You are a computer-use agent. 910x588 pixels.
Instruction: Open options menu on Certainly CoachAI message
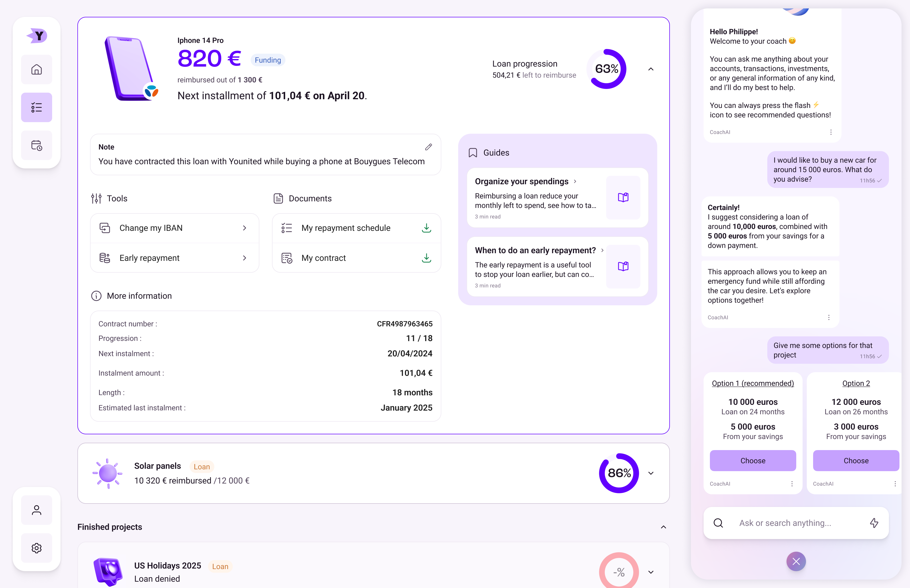pyautogui.click(x=829, y=317)
